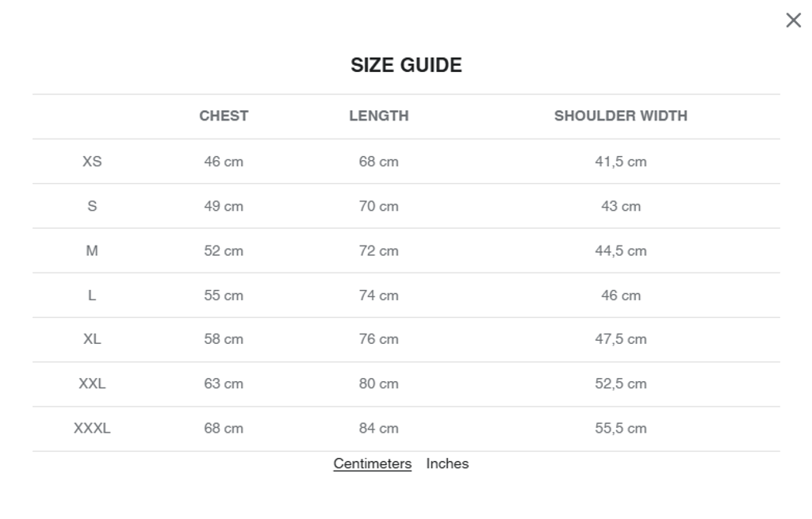The image size is (812, 519).
Task: Click the 74 cm length value
Action: tap(378, 296)
